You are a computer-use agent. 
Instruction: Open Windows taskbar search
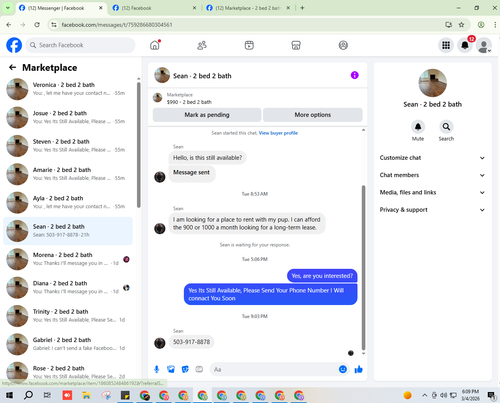tap(29, 395)
